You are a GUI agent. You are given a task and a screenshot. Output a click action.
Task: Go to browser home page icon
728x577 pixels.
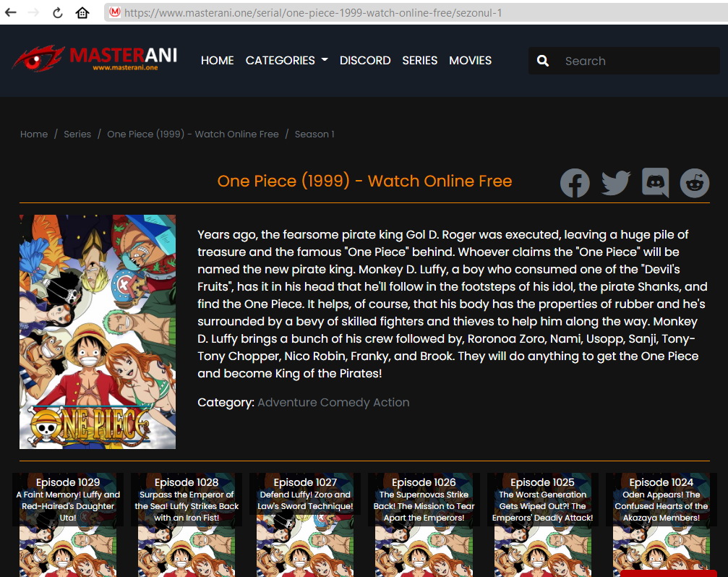pos(82,12)
